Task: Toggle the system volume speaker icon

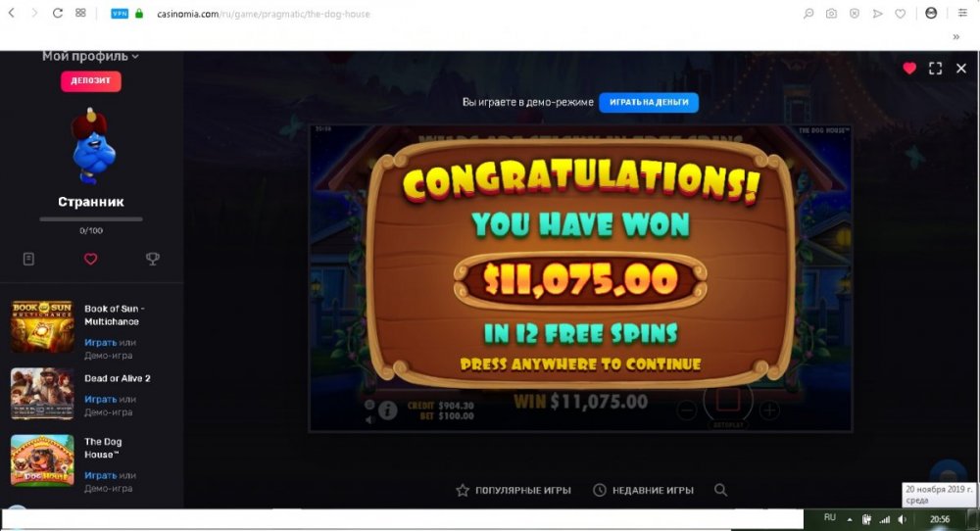Action: click(x=902, y=519)
